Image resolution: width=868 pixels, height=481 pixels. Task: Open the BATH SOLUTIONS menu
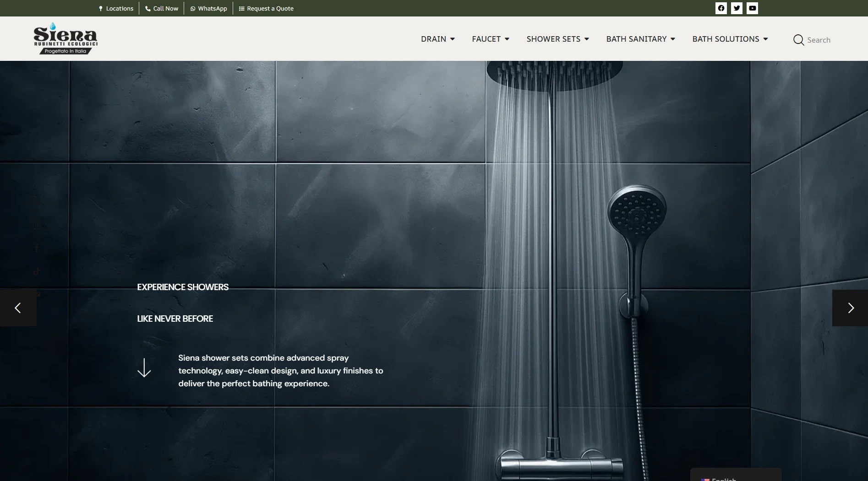(x=730, y=39)
